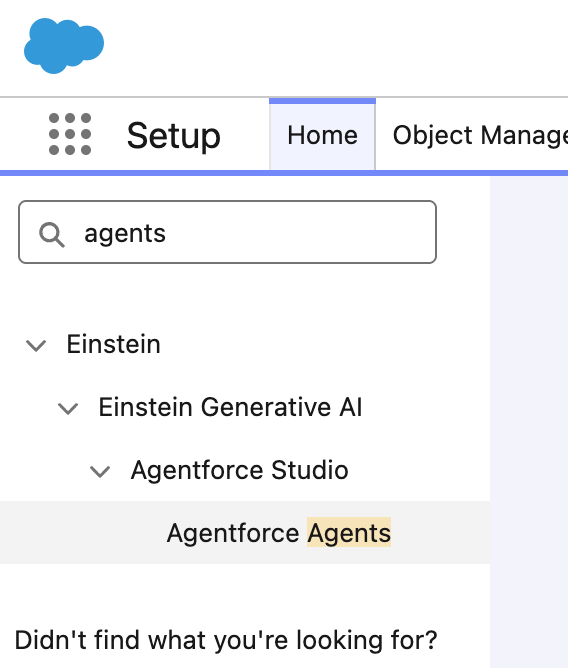The width and height of the screenshot is (568, 668).
Task: Click the word Agentforce in the highlighted row
Action: (x=233, y=533)
